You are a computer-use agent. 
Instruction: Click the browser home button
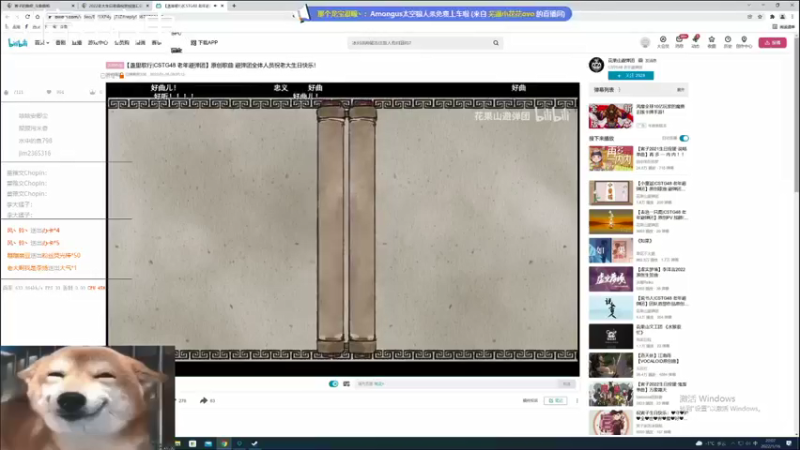(37, 17)
